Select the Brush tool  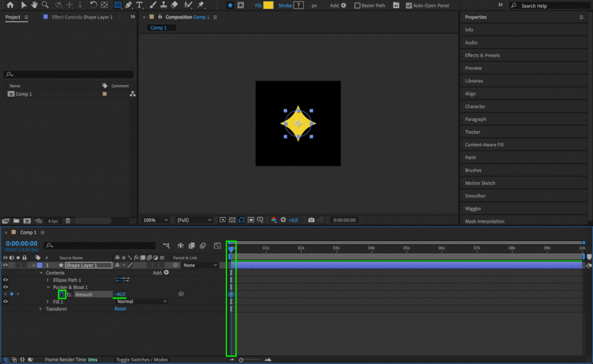coord(152,5)
